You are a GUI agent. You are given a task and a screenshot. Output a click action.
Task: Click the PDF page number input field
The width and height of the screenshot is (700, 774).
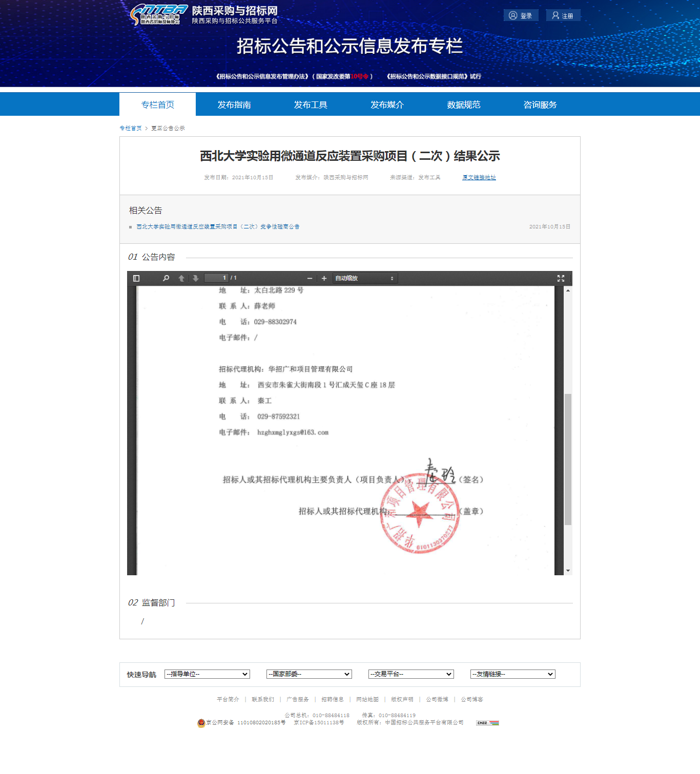216,278
